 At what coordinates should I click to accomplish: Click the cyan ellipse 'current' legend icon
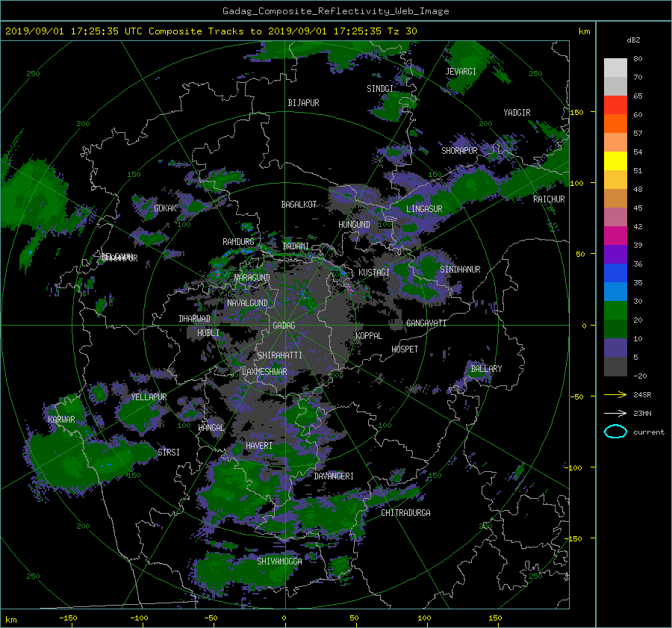click(615, 432)
